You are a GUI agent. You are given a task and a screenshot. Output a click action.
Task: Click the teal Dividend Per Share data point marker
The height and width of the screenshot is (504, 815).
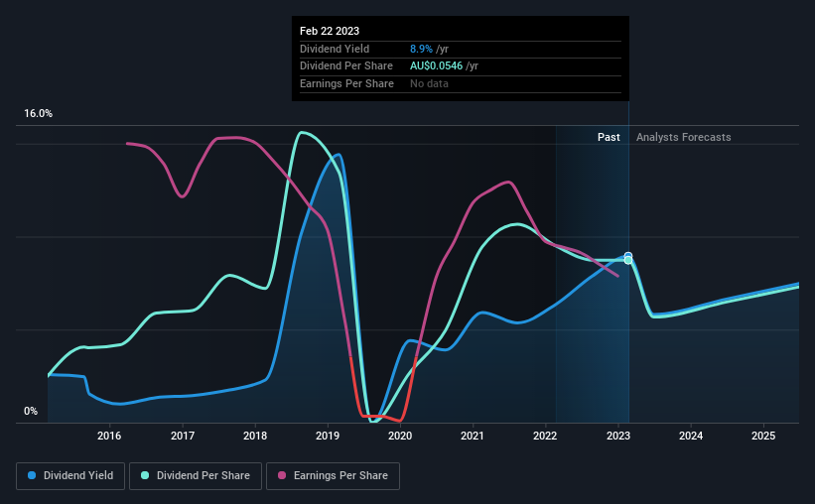click(628, 260)
